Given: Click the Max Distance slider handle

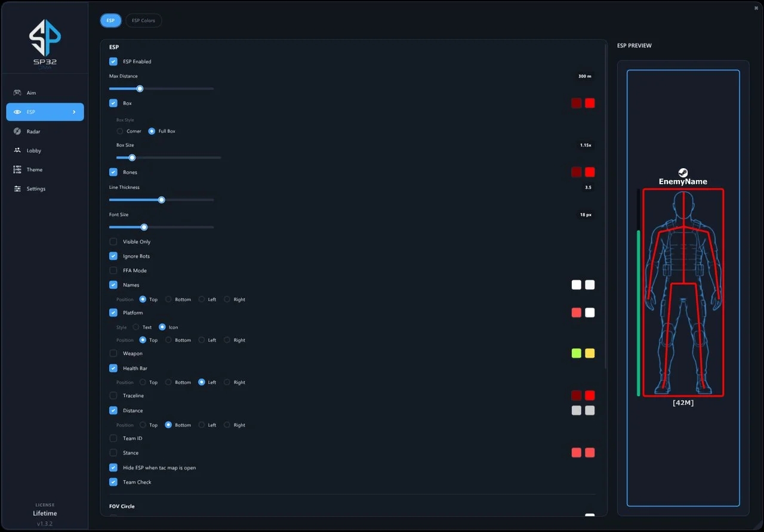Looking at the screenshot, I should [140, 89].
